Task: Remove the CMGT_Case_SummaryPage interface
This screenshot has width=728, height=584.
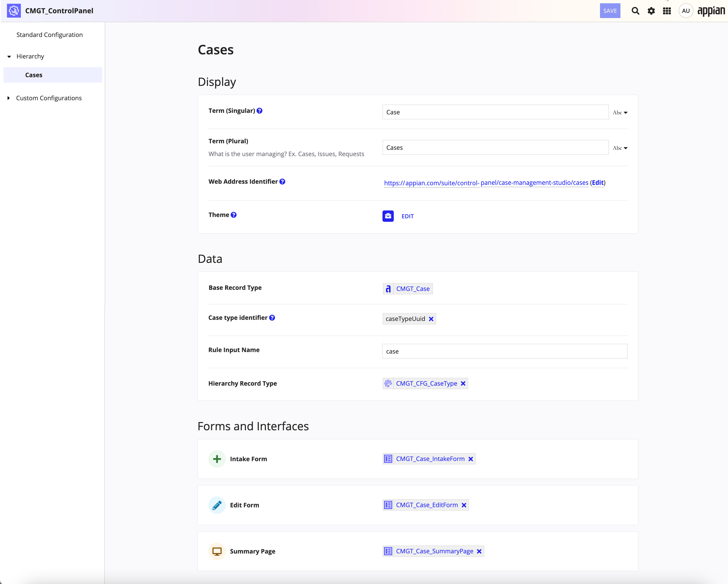Action: point(479,552)
